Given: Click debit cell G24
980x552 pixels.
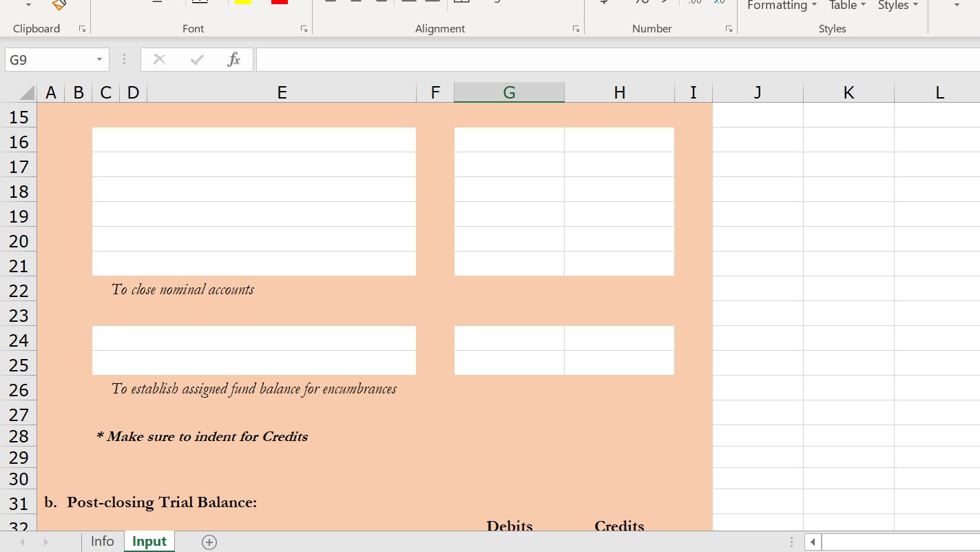Looking at the screenshot, I should (509, 338).
